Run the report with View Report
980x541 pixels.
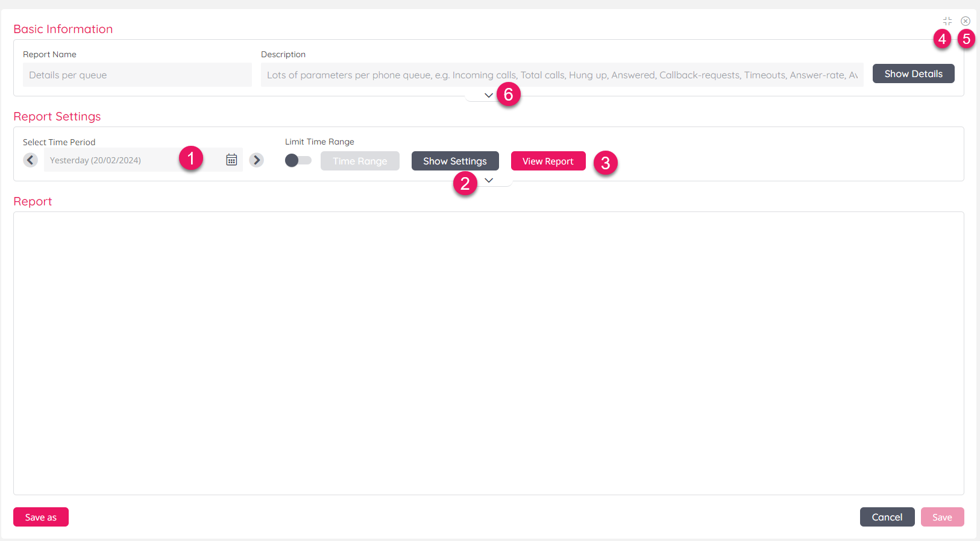(548, 161)
